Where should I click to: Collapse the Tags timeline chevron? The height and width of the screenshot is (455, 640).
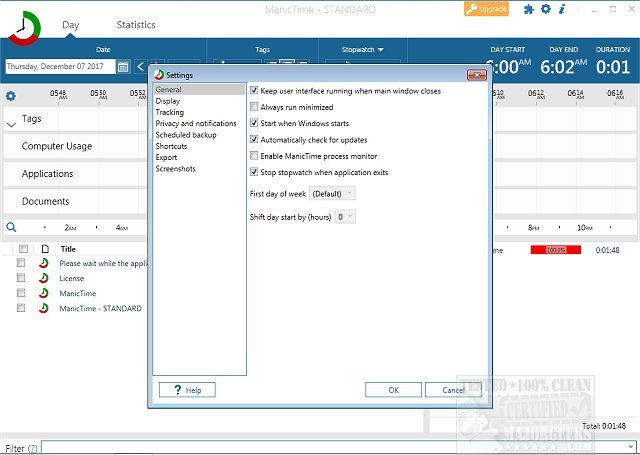tap(11, 125)
